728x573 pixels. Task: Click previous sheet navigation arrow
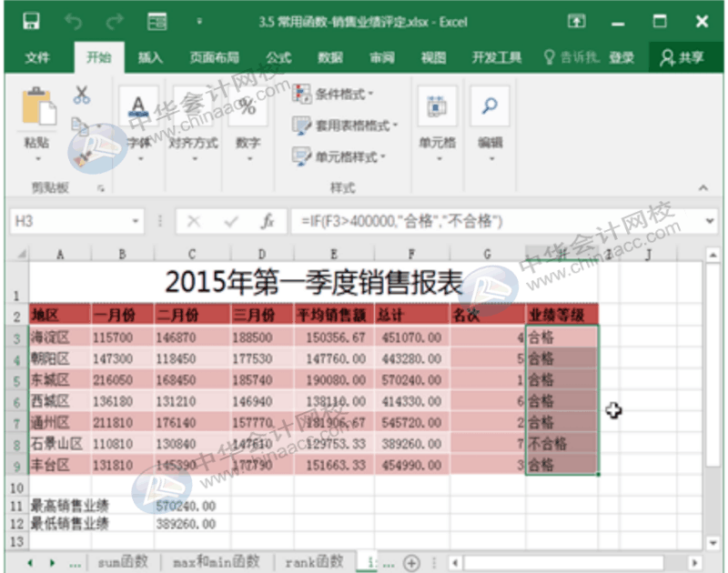pos(30,563)
